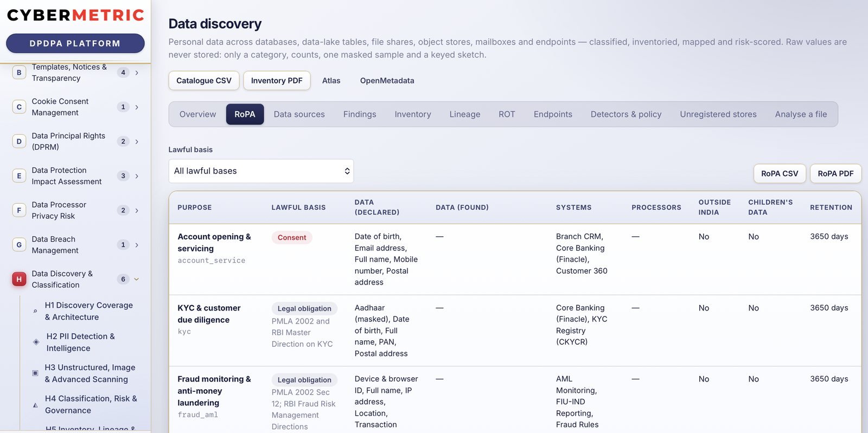The width and height of the screenshot is (868, 433).
Task: Expand Cookie Consent Management chevron
Action: [137, 107]
